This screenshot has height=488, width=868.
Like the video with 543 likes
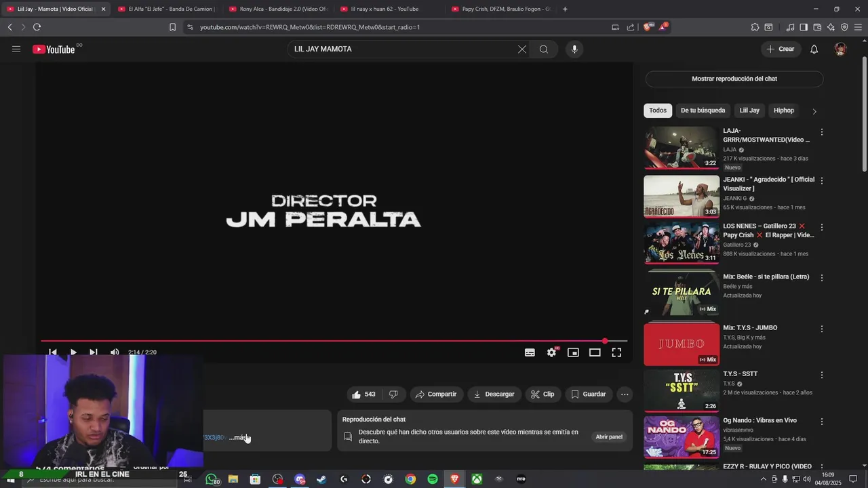[x=363, y=394]
